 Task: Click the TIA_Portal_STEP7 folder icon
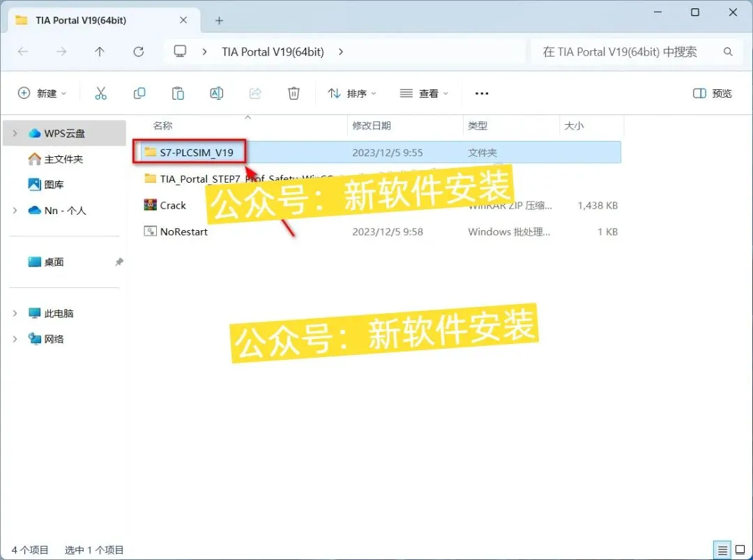151,179
